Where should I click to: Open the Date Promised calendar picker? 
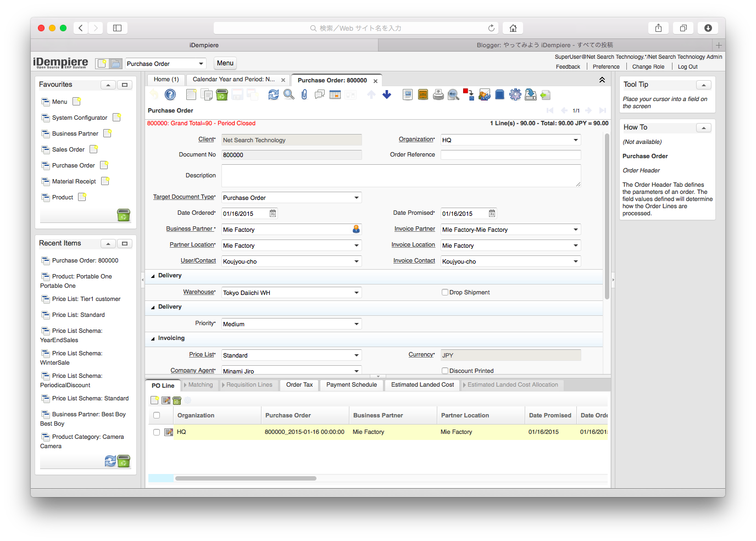[x=492, y=213]
